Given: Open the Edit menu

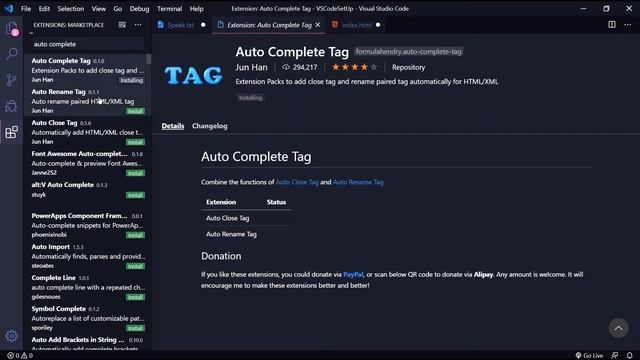Looking at the screenshot, I should click(x=44, y=9).
